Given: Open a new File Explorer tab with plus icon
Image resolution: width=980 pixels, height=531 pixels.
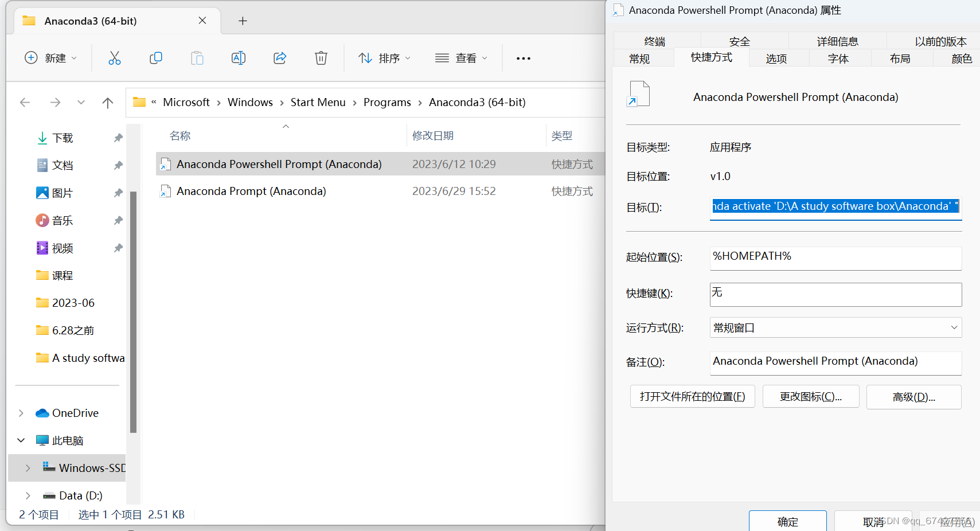Looking at the screenshot, I should [x=243, y=21].
